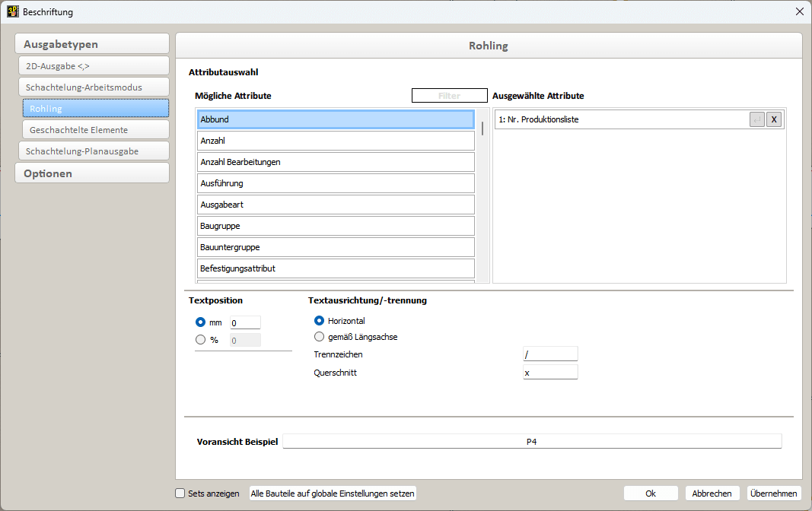812x511 pixels.
Task: Select the % text position radio button
Action: point(200,340)
